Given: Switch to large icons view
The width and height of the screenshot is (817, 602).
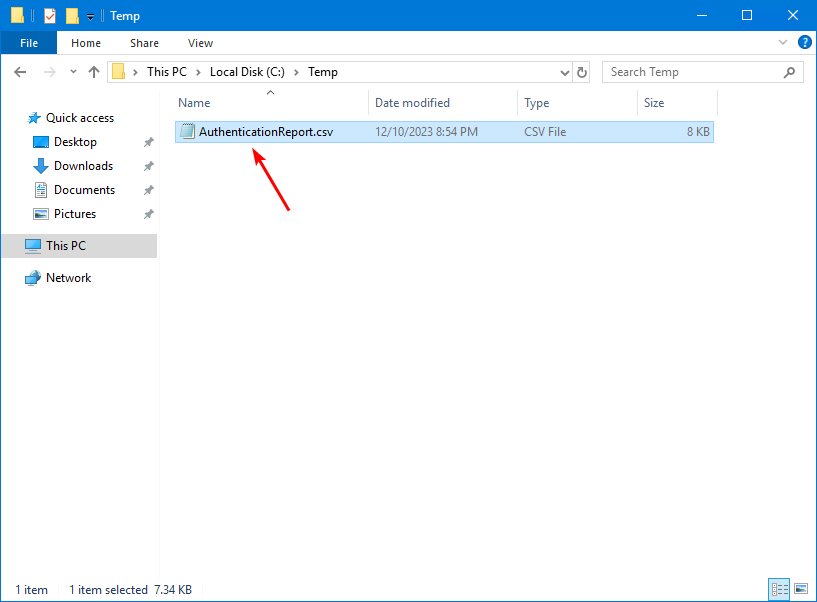Looking at the screenshot, I should [800, 589].
